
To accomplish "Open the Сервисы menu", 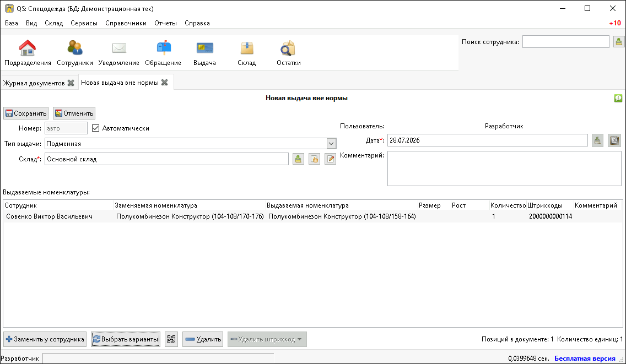I will (x=84, y=23).
